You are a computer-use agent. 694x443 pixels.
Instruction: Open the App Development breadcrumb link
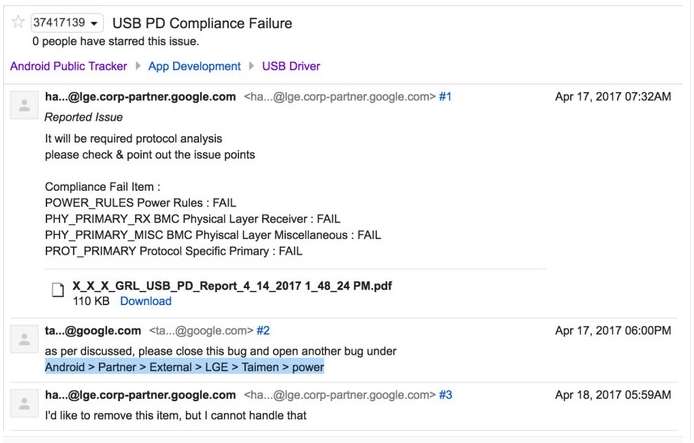tap(194, 66)
